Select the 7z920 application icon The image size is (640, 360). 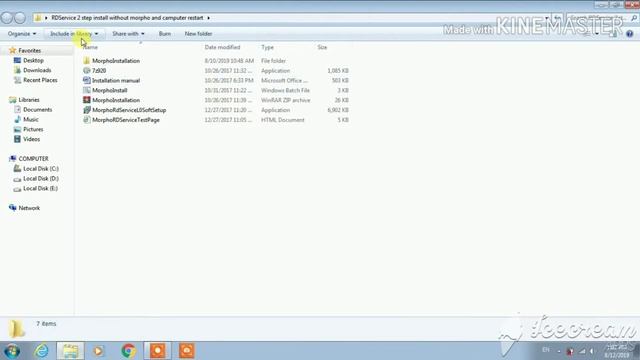(x=87, y=71)
